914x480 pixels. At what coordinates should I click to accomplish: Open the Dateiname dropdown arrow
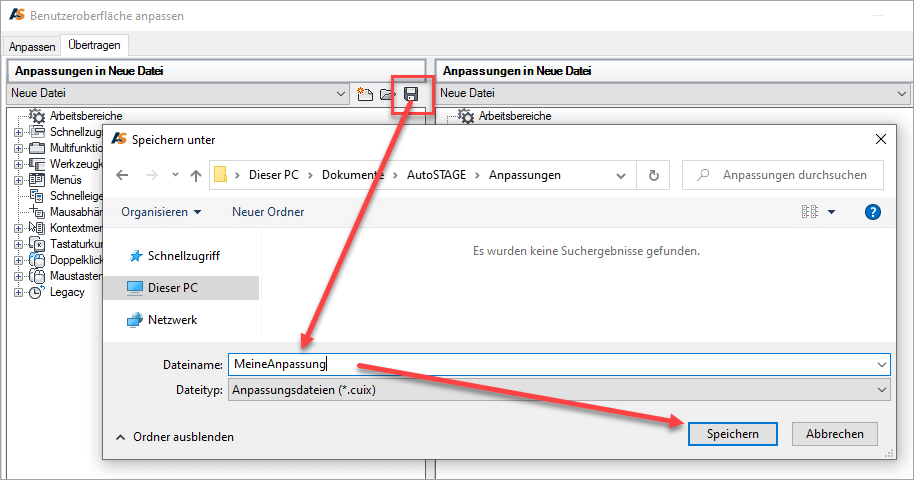[x=881, y=365]
